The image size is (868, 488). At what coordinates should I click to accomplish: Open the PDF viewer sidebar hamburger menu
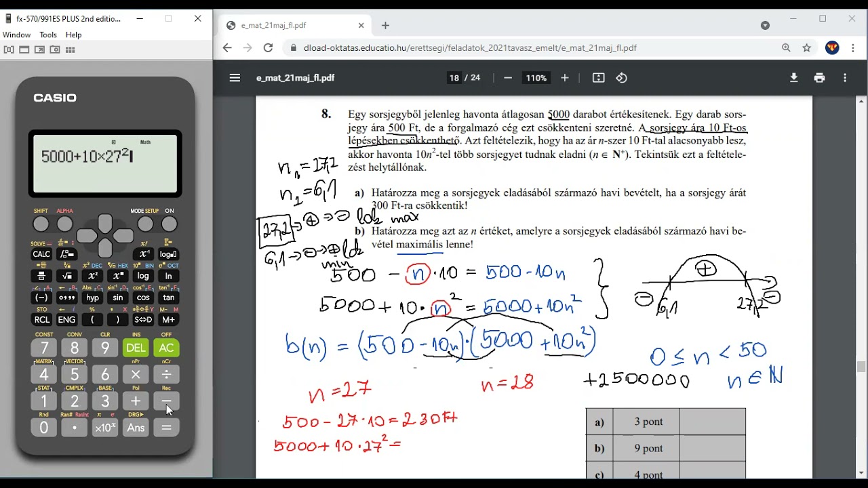[x=235, y=78]
